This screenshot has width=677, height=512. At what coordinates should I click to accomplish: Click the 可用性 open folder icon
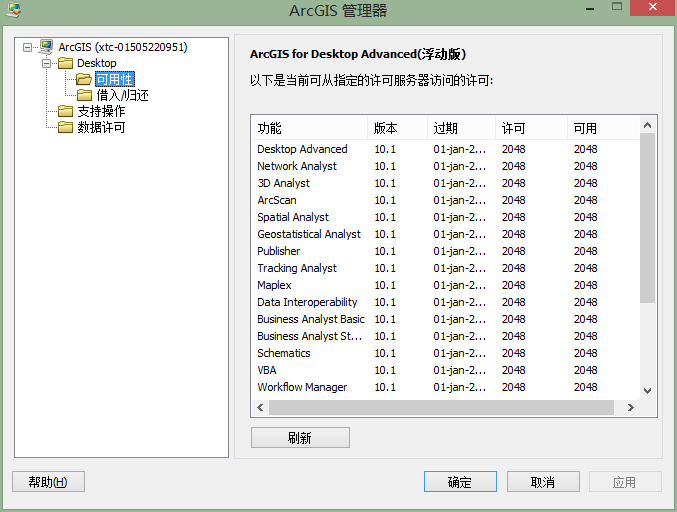(85, 79)
